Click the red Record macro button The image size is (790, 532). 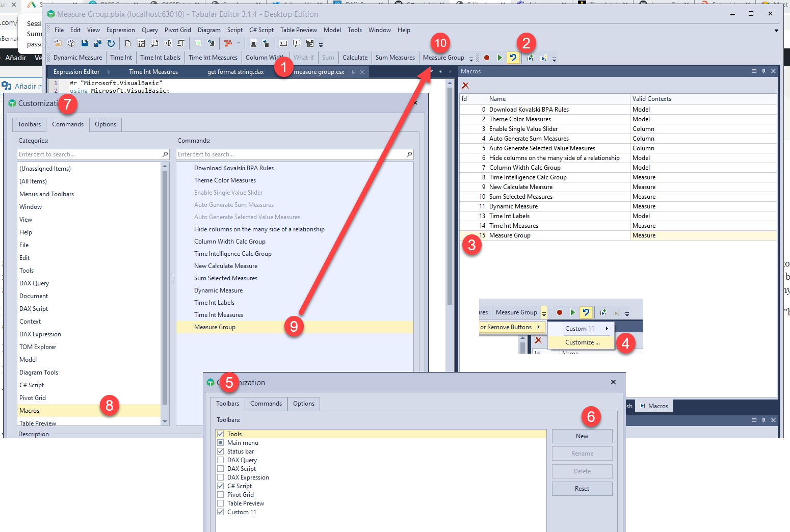tap(487, 58)
